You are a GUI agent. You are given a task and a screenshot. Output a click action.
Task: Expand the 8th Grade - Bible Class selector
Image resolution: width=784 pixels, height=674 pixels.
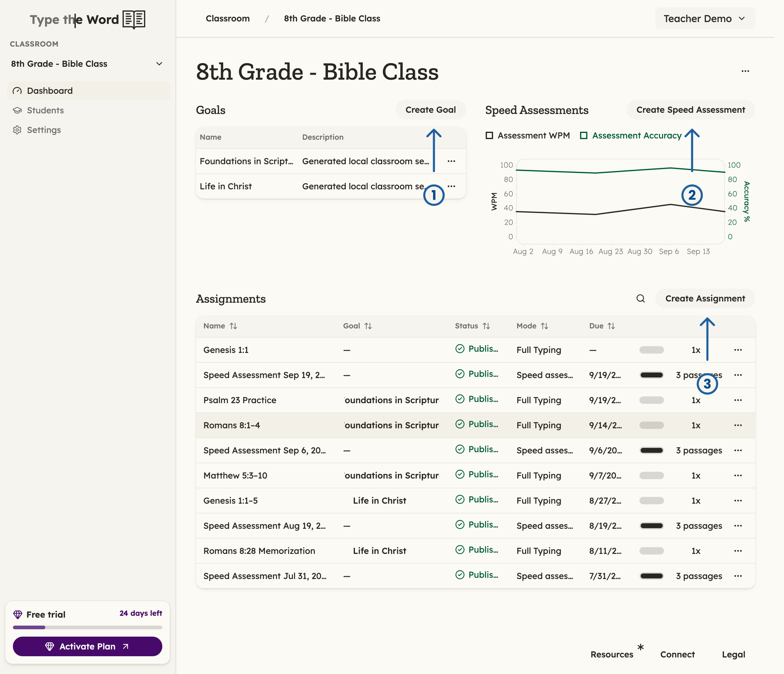[x=87, y=64]
